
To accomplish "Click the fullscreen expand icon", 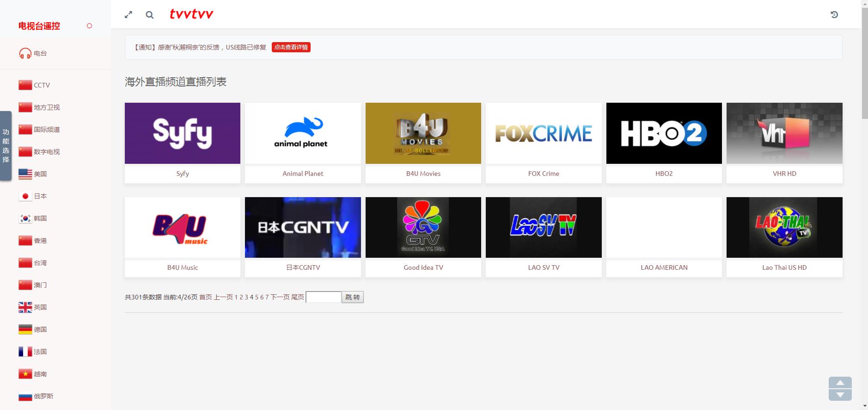I will click(x=128, y=15).
